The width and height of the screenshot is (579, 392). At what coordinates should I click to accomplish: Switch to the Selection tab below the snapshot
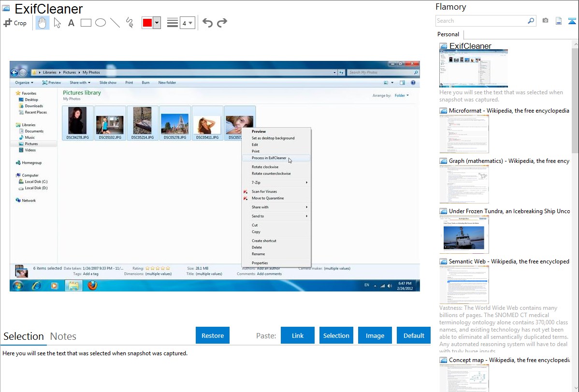tap(24, 336)
